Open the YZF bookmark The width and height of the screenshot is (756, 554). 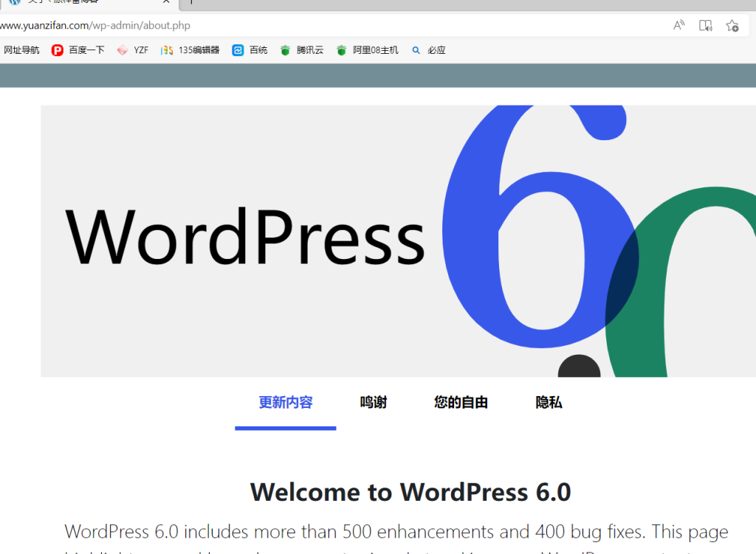pos(133,50)
